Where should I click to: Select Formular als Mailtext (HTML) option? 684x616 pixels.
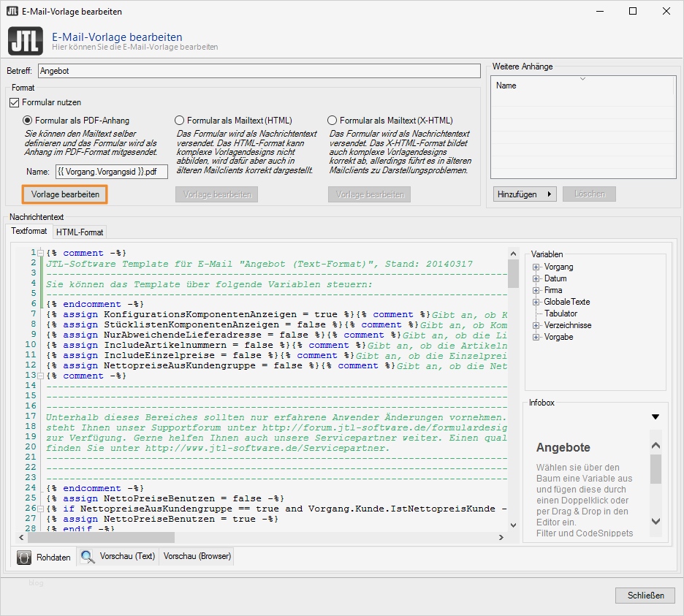(x=180, y=121)
